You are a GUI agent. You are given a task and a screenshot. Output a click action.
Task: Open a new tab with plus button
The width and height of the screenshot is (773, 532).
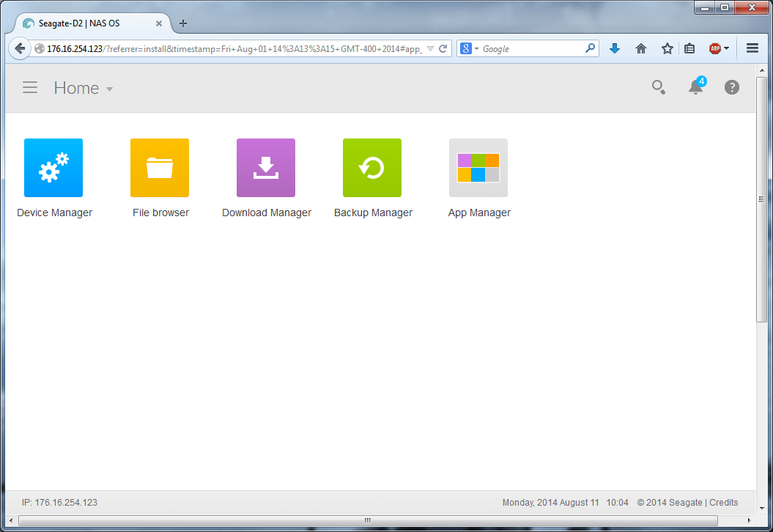coord(183,23)
